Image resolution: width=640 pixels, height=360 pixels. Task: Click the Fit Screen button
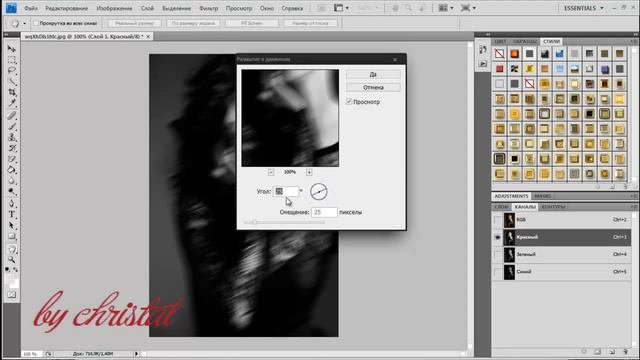point(251,23)
